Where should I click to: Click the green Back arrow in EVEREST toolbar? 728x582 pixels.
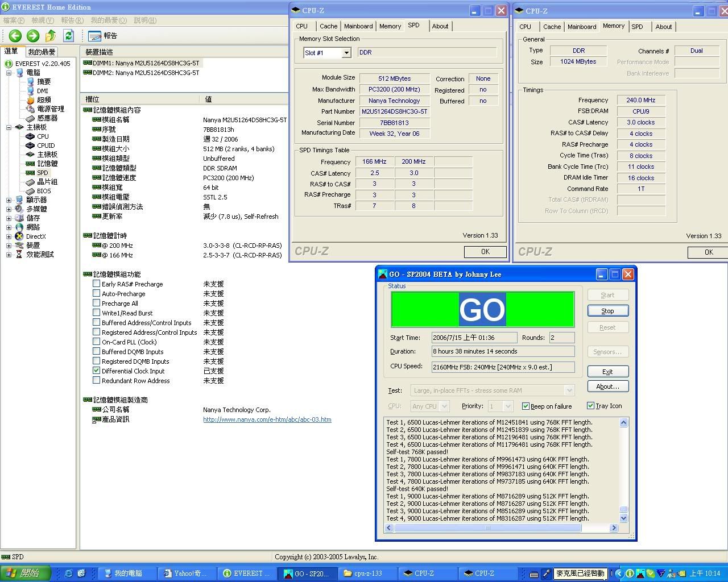15,36
